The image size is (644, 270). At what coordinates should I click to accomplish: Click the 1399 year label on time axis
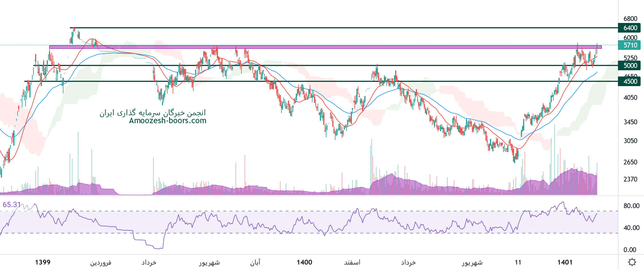(43, 262)
